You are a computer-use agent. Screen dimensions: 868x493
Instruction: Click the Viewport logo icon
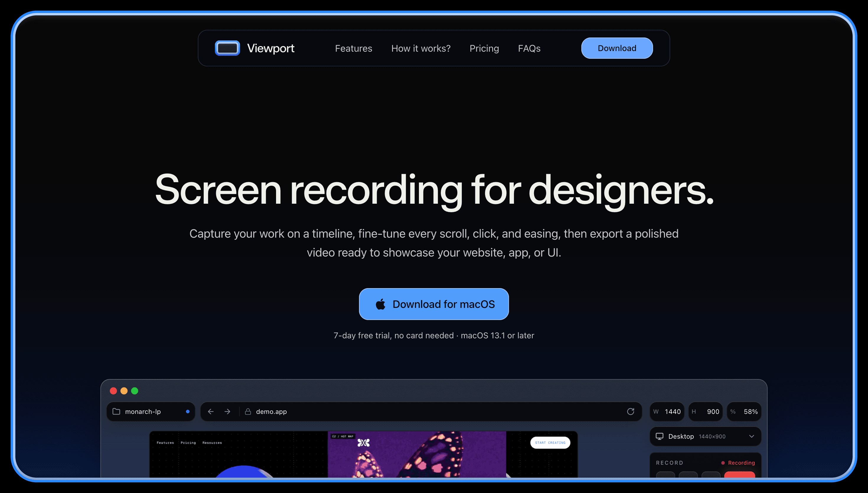click(228, 48)
